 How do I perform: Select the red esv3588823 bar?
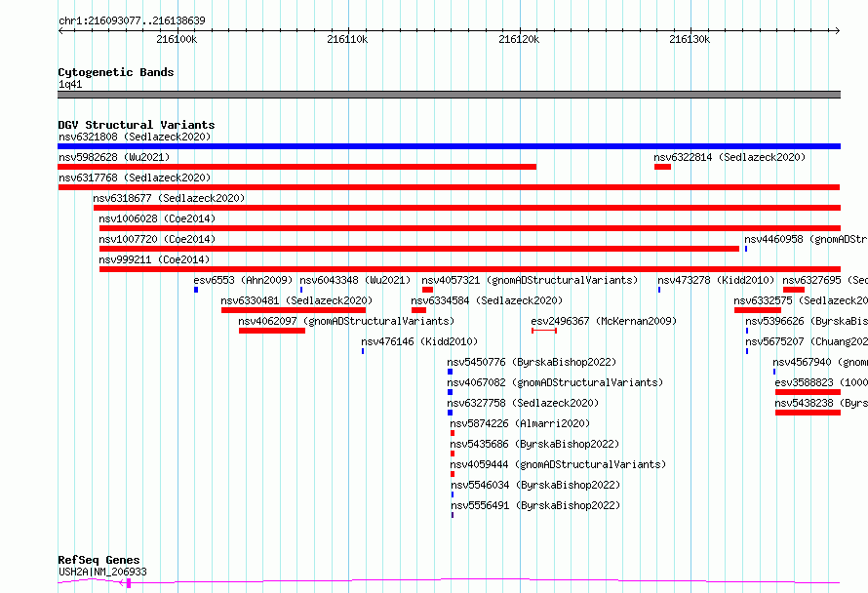(x=809, y=392)
